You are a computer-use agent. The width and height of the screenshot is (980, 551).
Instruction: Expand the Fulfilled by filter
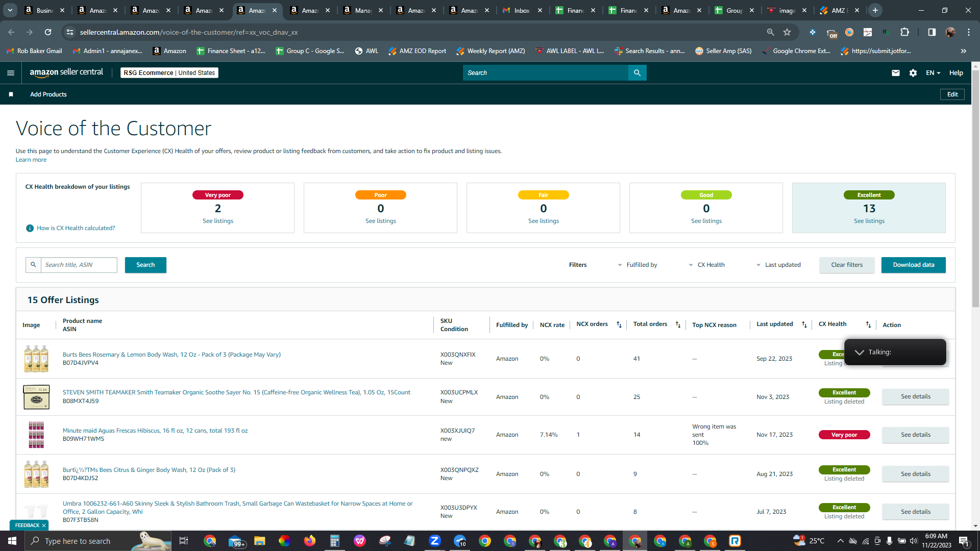[x=638, y=265]
